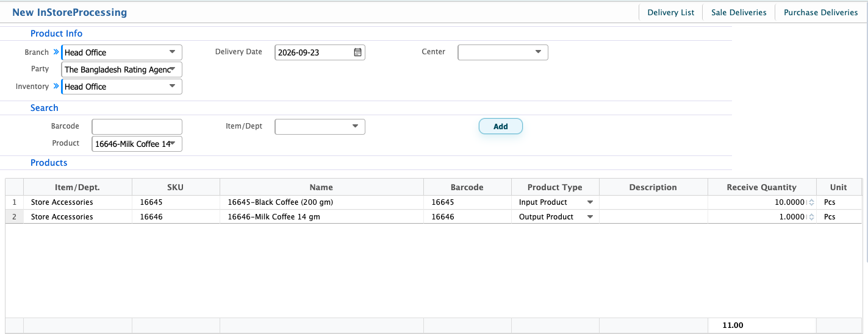The image size is (868, 334).
Task: Focus the Barcode input field
Action: [137, 127]
